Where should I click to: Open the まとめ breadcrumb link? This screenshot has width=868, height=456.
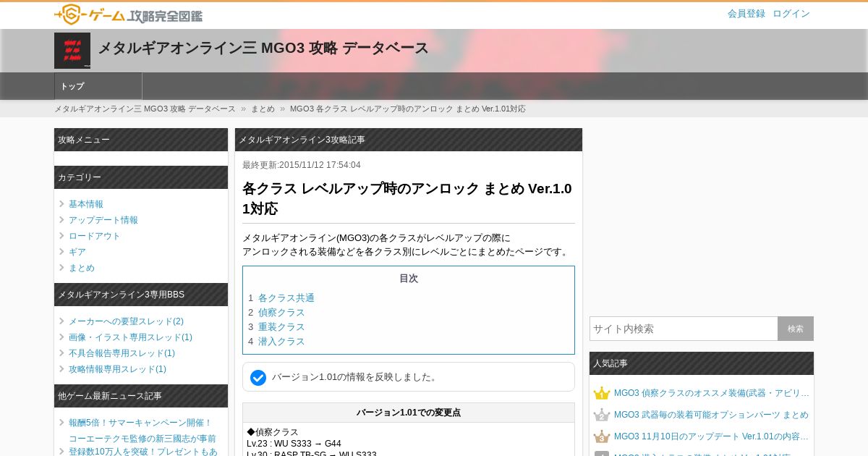click(x=263, y=109)
